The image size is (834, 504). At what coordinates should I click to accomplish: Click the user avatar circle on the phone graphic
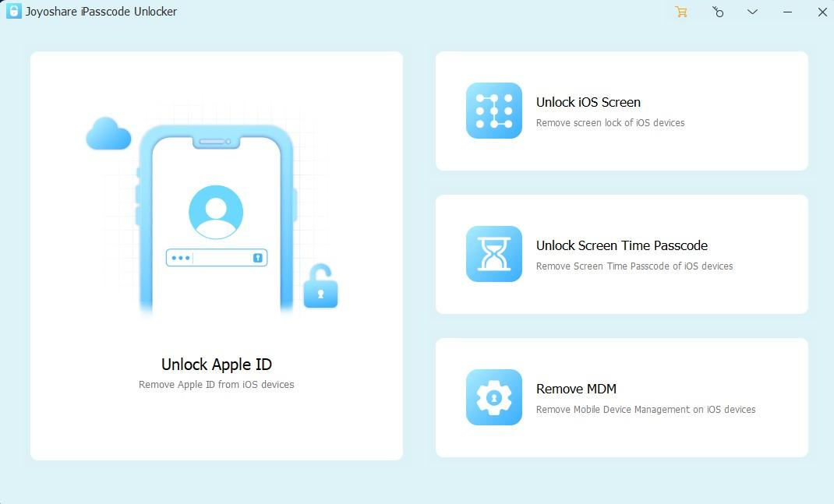pos(215,211)
